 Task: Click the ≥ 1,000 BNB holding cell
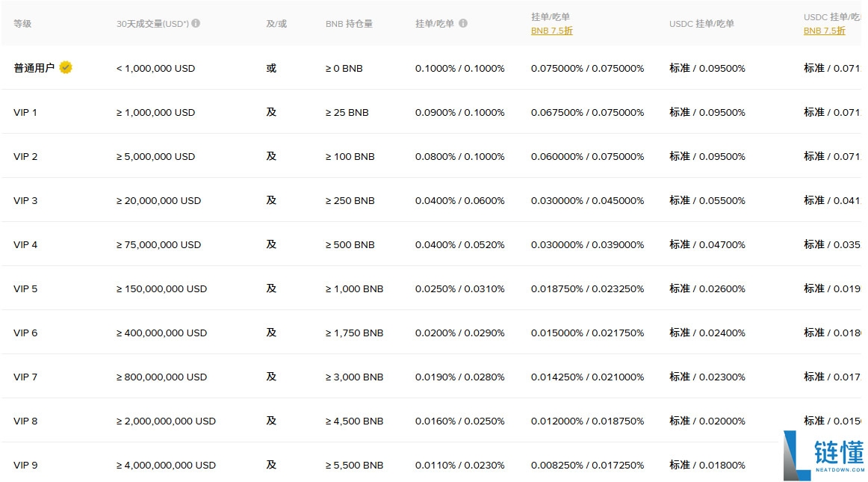[354, 289]
